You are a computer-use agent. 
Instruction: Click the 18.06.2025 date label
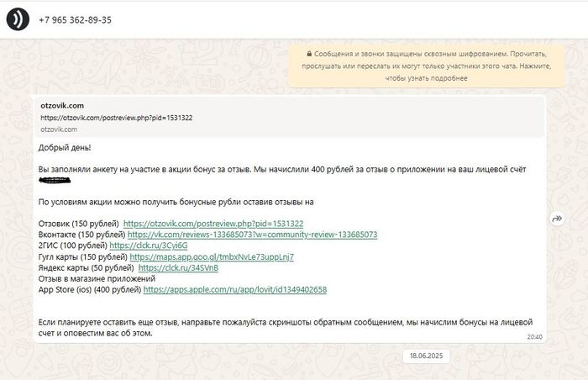click(x=426, y=356)
